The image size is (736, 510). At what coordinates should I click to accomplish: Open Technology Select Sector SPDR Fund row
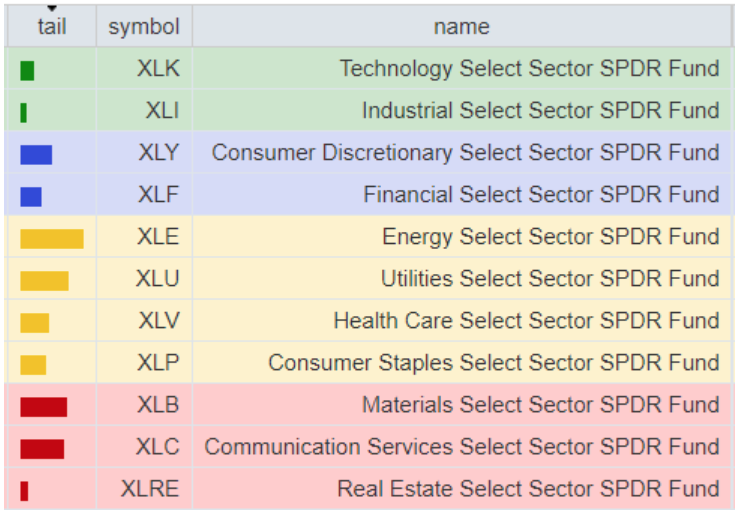pyautogui.click(x=529, y=69)
